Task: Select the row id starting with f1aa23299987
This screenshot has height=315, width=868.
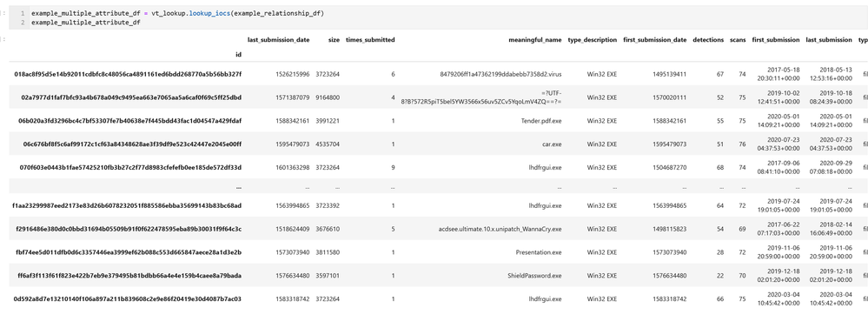Action: [x=127, y=205]
